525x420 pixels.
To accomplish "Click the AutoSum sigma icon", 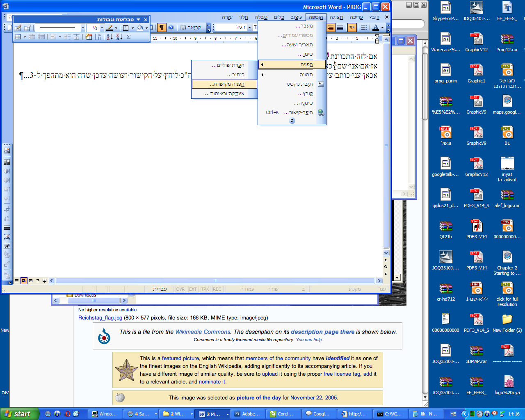I will point(128,37).
